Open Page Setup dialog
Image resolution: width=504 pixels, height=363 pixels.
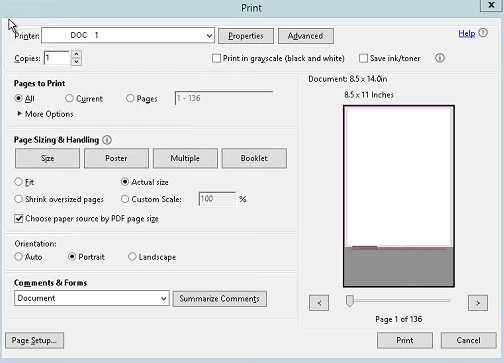tap(34, 340)
